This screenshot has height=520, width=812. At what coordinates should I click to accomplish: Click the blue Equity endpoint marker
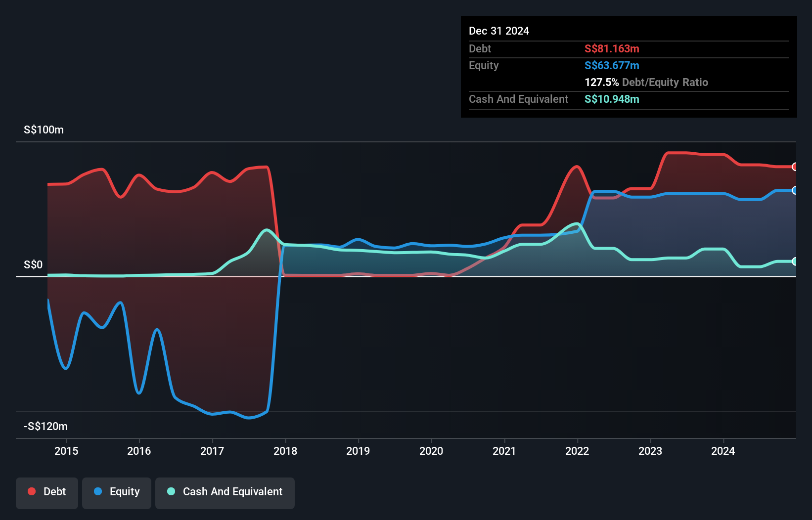pos(795,190)
